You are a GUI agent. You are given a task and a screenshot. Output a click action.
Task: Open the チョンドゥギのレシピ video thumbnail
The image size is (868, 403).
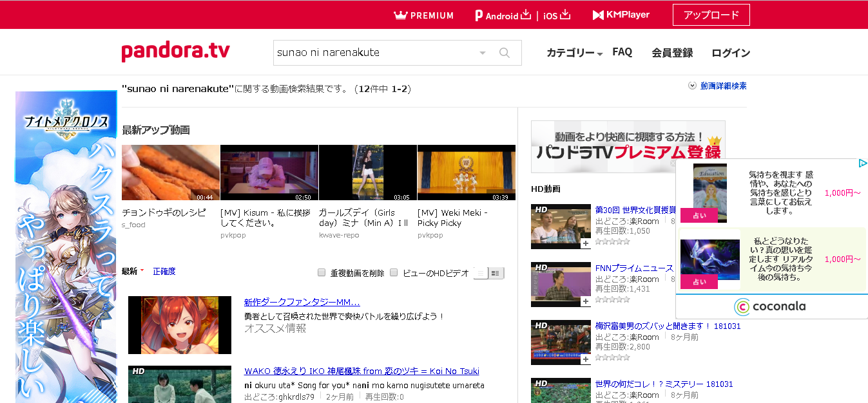point(171,173)
